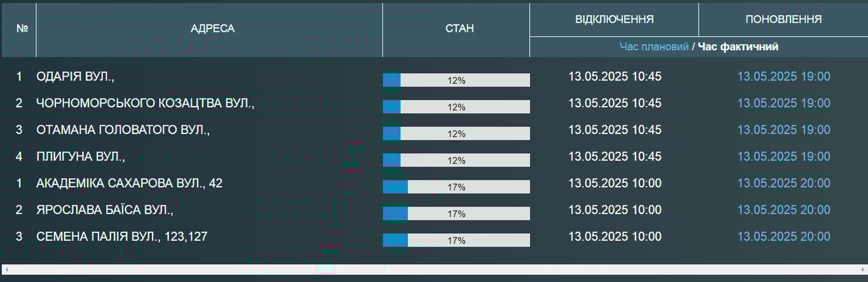Screen dimensions: 868x282
Task: Select the ЧОРНОМОРСЬКОГО КОЗАЦТВА ВУЛ. address
Action: point(145,103)
